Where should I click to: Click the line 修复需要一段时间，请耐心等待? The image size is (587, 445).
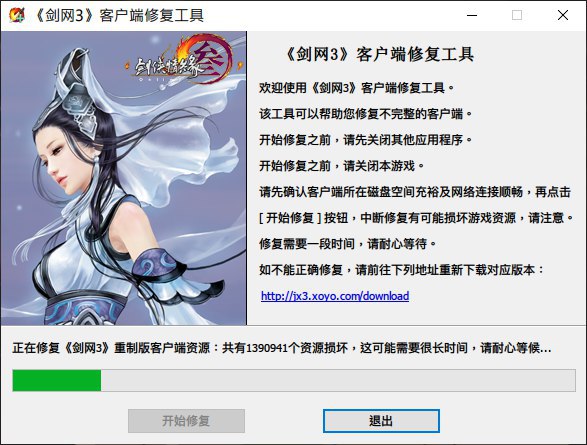348,244
